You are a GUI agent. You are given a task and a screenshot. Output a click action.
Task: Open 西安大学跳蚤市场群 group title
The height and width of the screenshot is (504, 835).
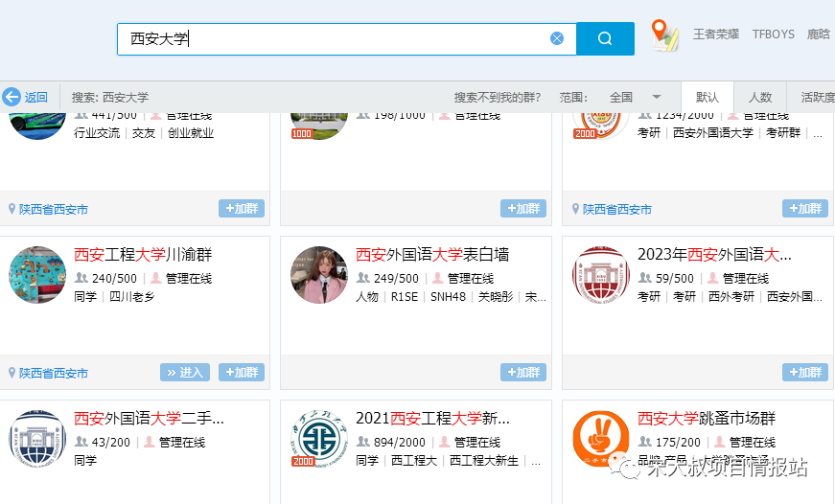click(x=707, y=419)
